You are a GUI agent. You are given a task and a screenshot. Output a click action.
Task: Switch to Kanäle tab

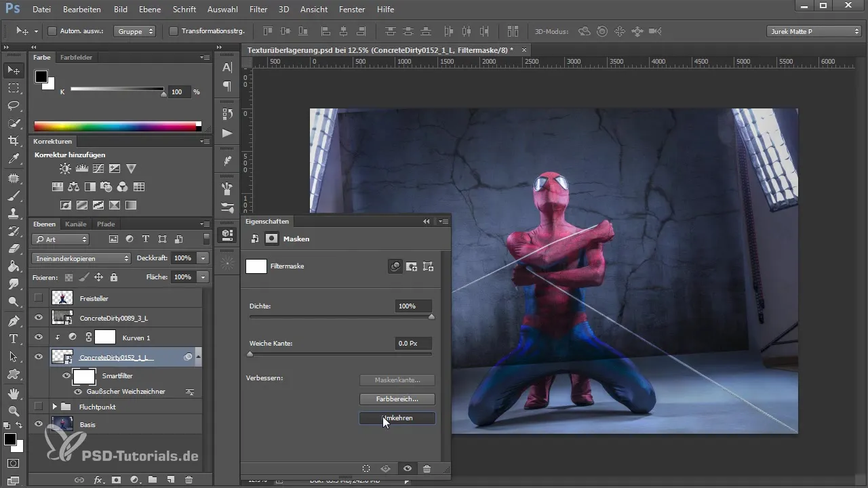click(76, 224)
